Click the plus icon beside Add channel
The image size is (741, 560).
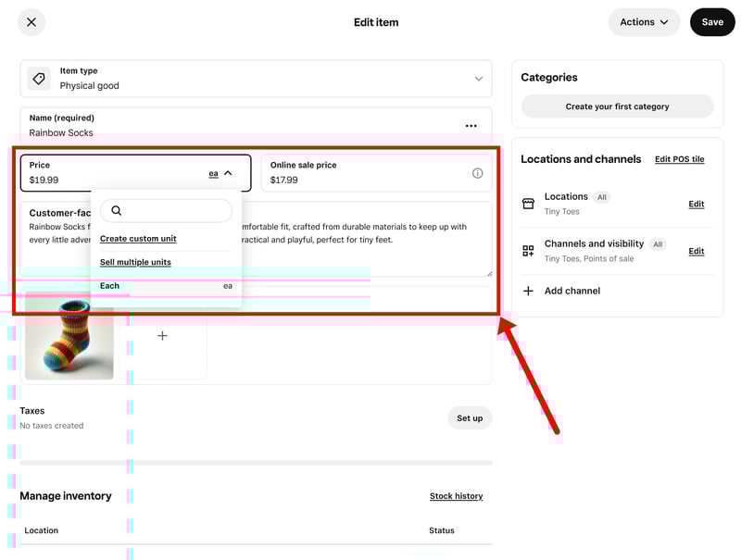point(528,291)
